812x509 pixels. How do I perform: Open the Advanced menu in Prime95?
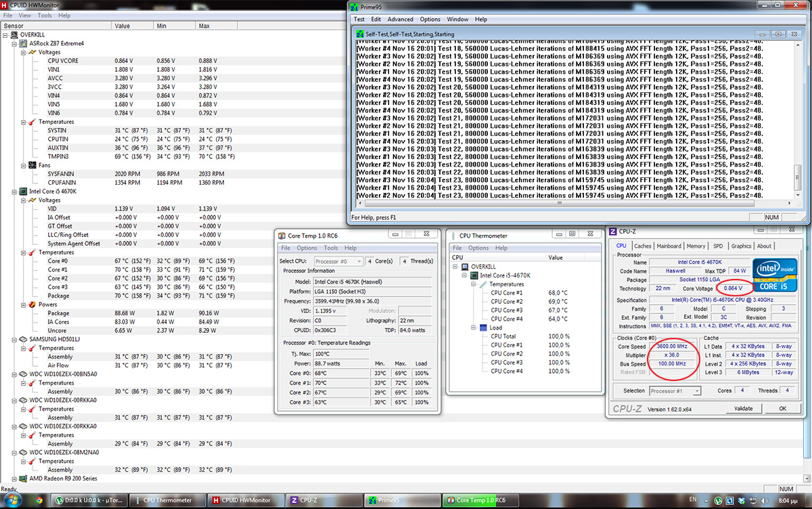click(400, 20)
